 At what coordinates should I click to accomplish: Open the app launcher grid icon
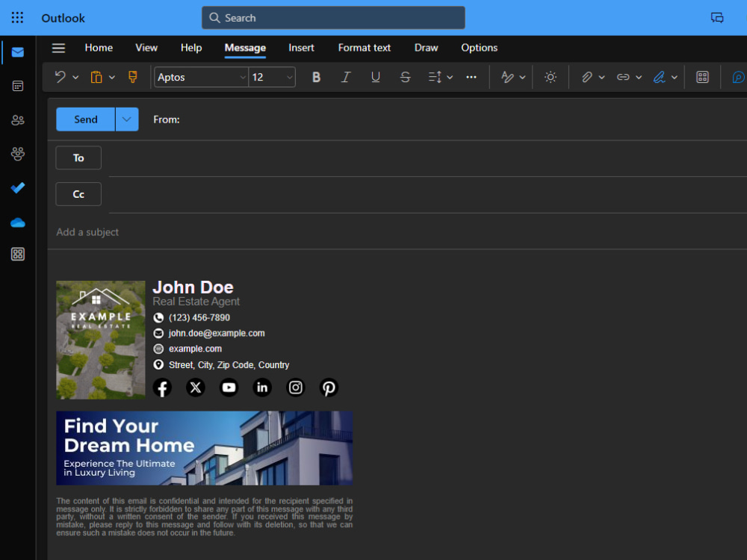pyautogui.click(x=17, y=18)
